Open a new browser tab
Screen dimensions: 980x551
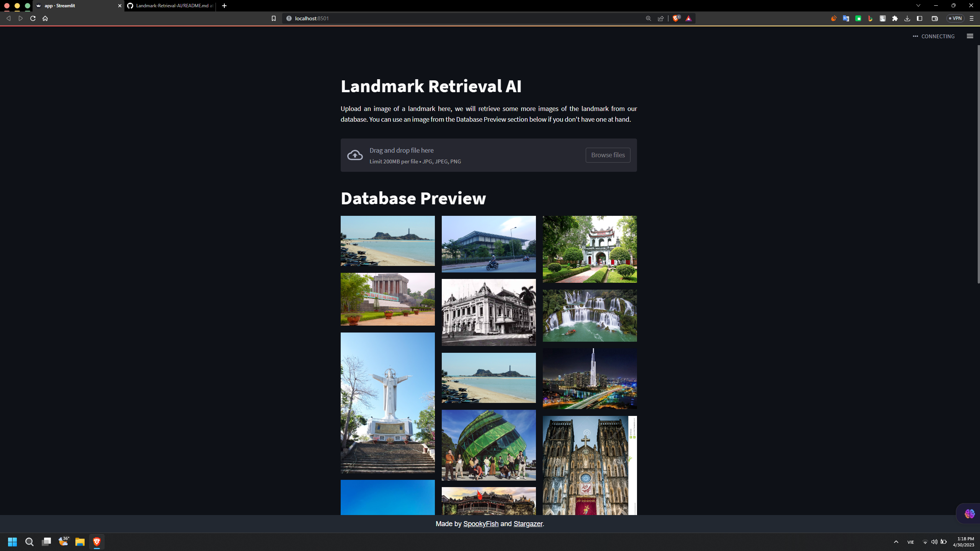[224, 6]
